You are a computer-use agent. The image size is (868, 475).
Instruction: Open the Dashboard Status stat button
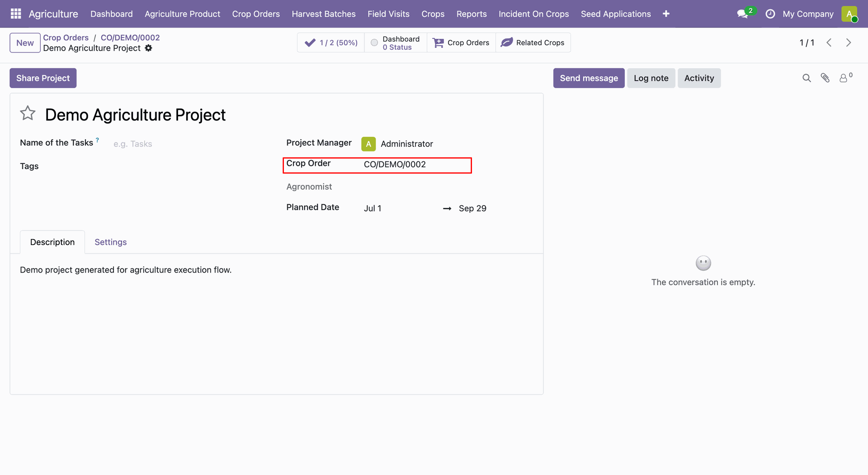pos(396,42)
